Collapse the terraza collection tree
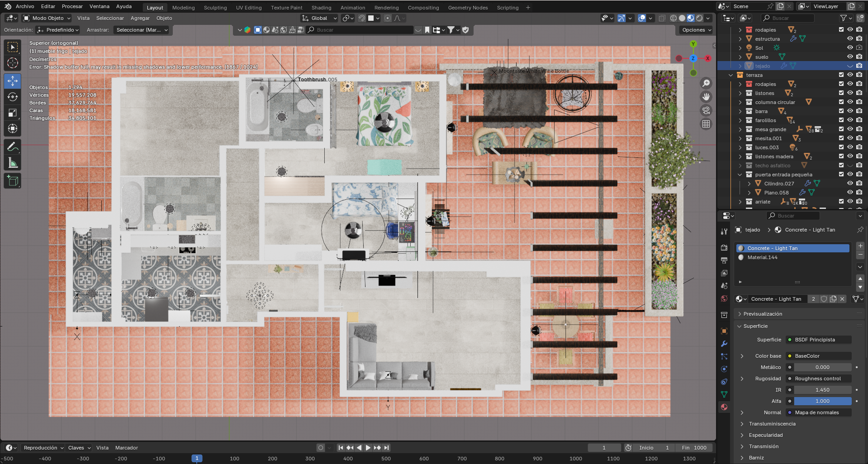Image resolution: width=868 pixels, height=464 pixels. (731, 75)
